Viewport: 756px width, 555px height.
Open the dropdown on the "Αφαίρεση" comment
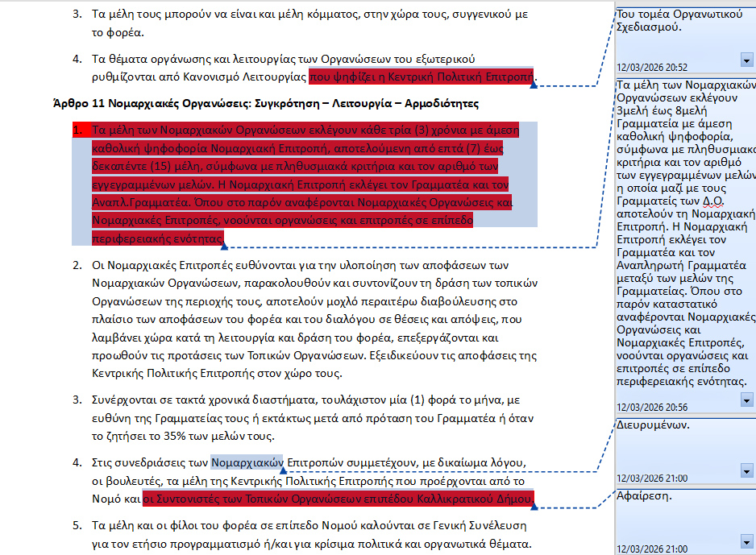[x=746, y=541]
